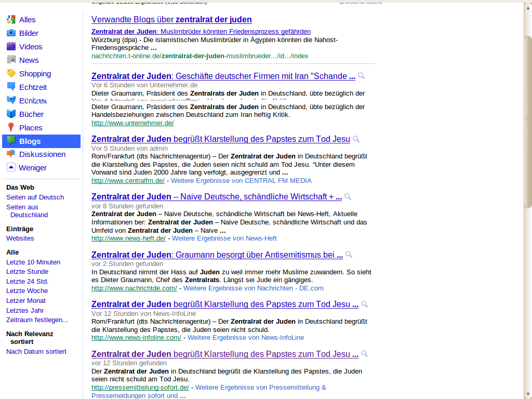Viewport: 532px width, 399px height.
Task: Select Bilder search category
Action: pos(29,33)
